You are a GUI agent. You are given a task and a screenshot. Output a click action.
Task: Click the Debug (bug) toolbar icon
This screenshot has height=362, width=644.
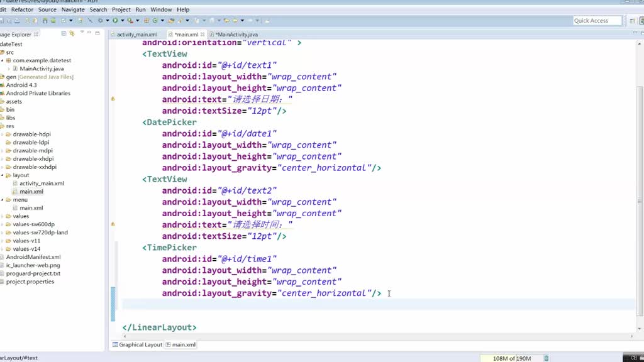100,21
